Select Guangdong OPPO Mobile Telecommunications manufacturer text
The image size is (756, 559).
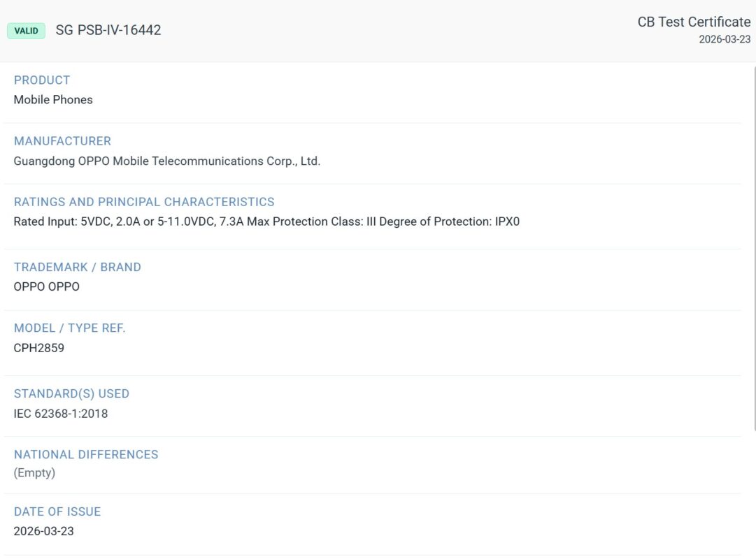[167, 161]
